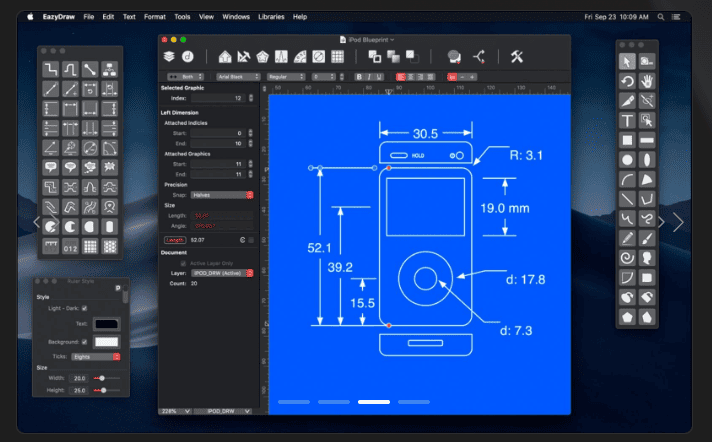Go to next slide with right arrow

click(x=678, y=222)
